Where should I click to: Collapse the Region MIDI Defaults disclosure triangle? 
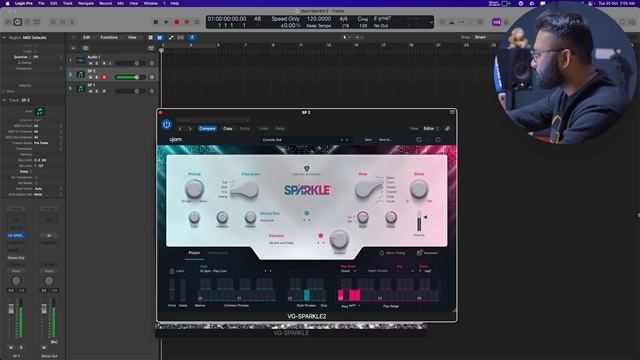click(4, 38)
